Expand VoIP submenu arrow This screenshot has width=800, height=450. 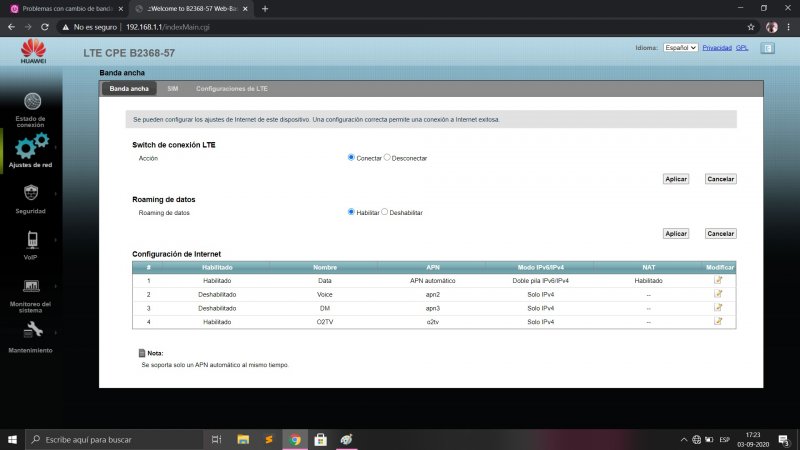56,240
